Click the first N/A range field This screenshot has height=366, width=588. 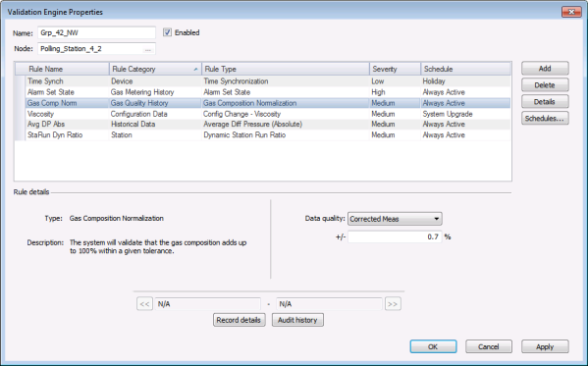tap(208, 304)
